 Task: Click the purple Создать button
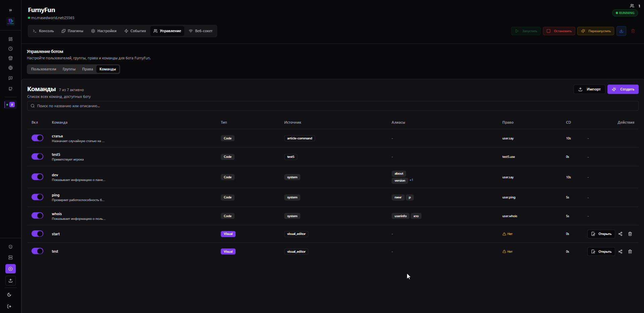pos(623,89)
